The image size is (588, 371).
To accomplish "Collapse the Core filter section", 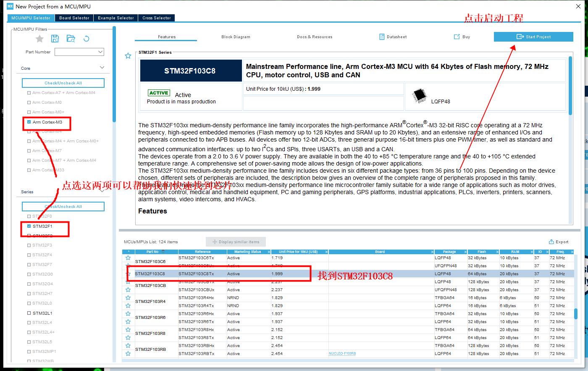I will click(102, 68).
